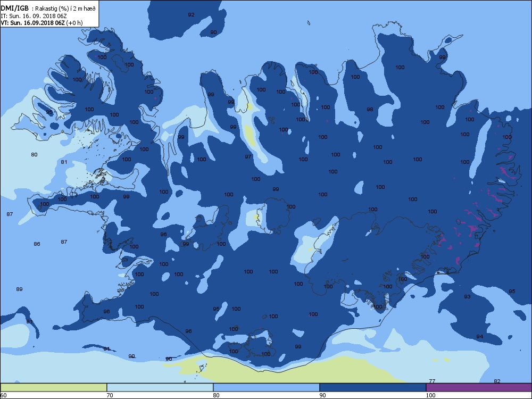Click the humidity value '82' above the legend
Screen dimensions: 532x399
coord(497,381)
